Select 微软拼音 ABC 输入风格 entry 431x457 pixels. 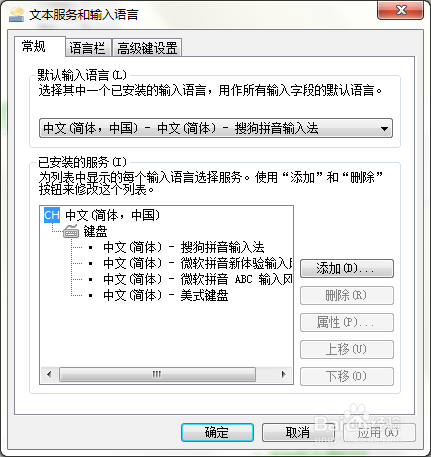(198, 279)
